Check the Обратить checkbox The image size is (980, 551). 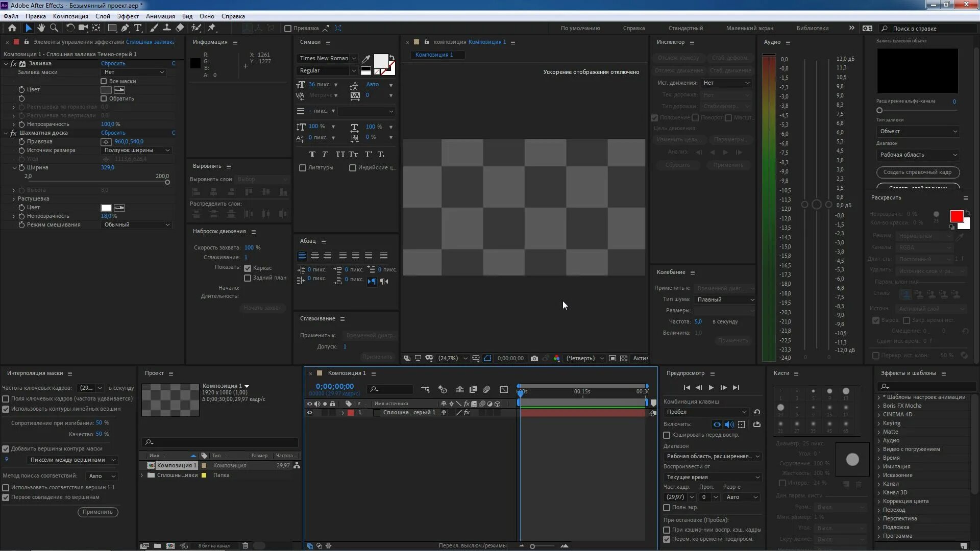[104, 98]
